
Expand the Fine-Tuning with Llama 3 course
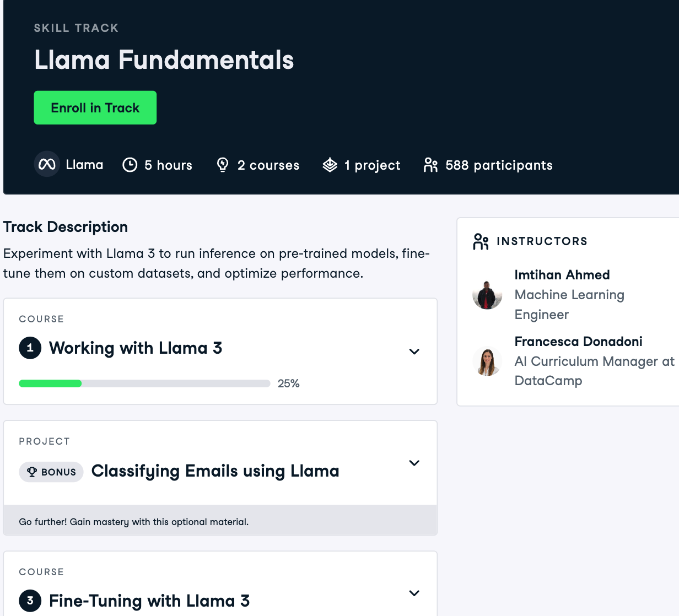(414, 593)
